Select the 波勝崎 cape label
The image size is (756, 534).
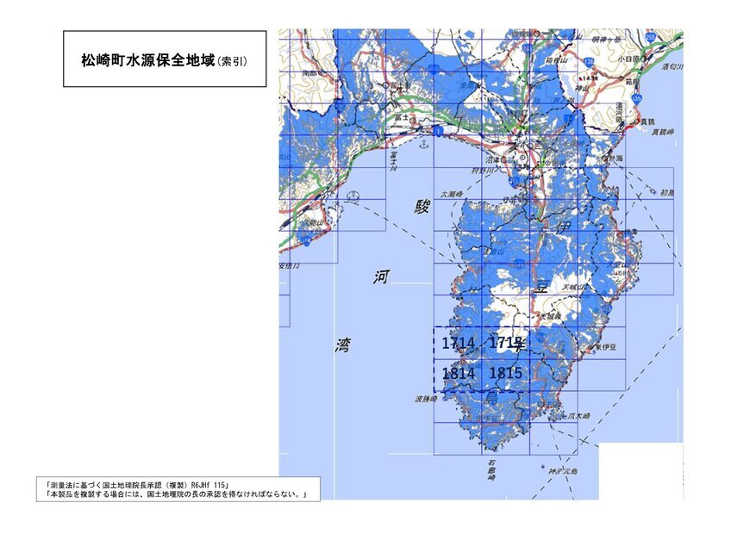tap(426, 399)
